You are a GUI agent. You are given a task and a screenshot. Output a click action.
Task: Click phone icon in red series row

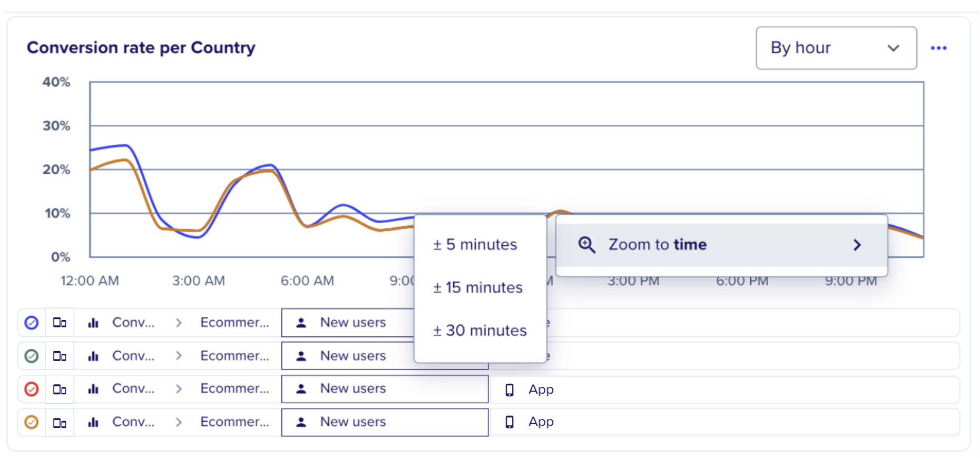(x=509, y=390)
